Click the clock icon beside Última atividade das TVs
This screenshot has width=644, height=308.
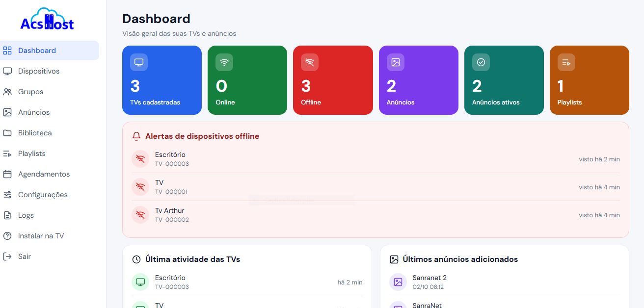(x=136, y=259)
